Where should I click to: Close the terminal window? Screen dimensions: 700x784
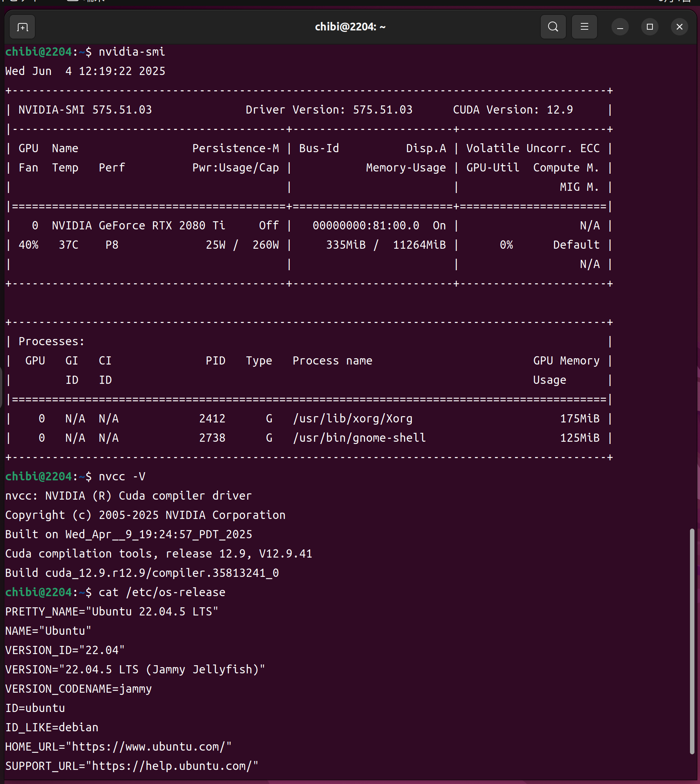click(679, 27)
